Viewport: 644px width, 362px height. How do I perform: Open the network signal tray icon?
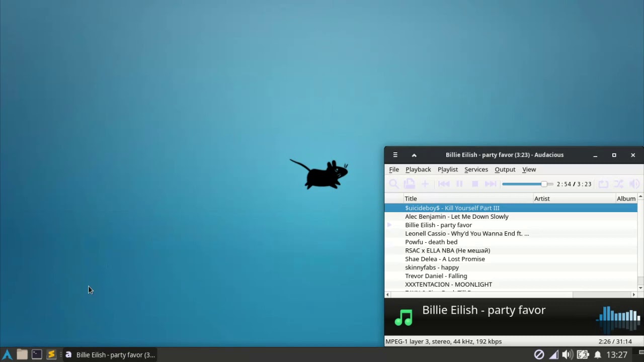click(553, 355)
